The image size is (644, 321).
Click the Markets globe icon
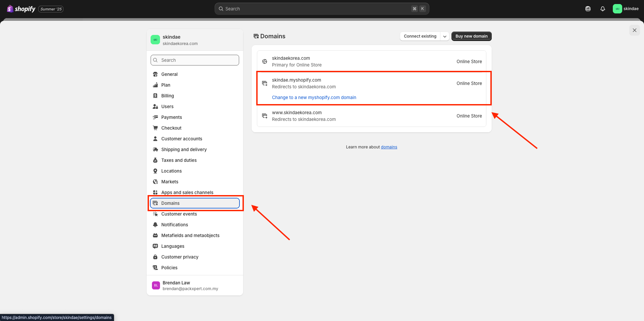(x=155, y=182)
